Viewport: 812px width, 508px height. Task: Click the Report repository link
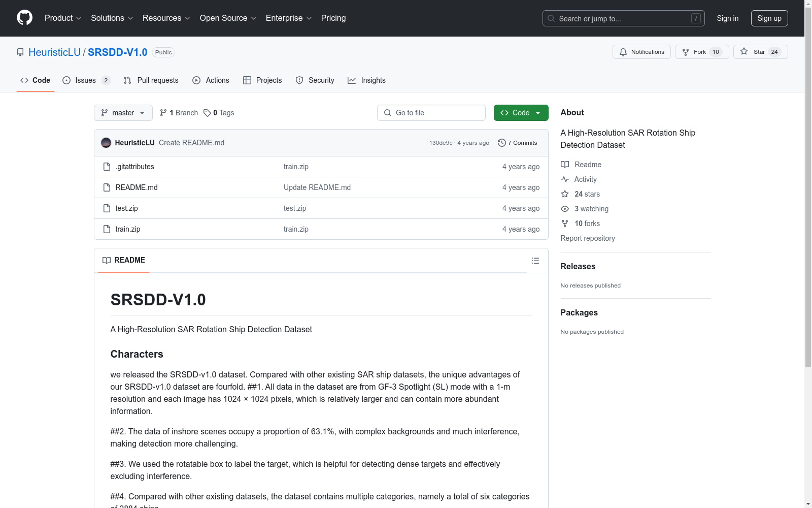pyautogui.click(x=588, y=238)
